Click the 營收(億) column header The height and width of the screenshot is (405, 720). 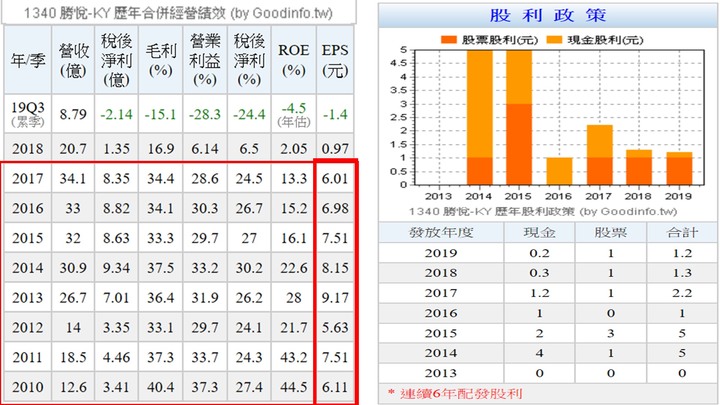coord(73,60)
